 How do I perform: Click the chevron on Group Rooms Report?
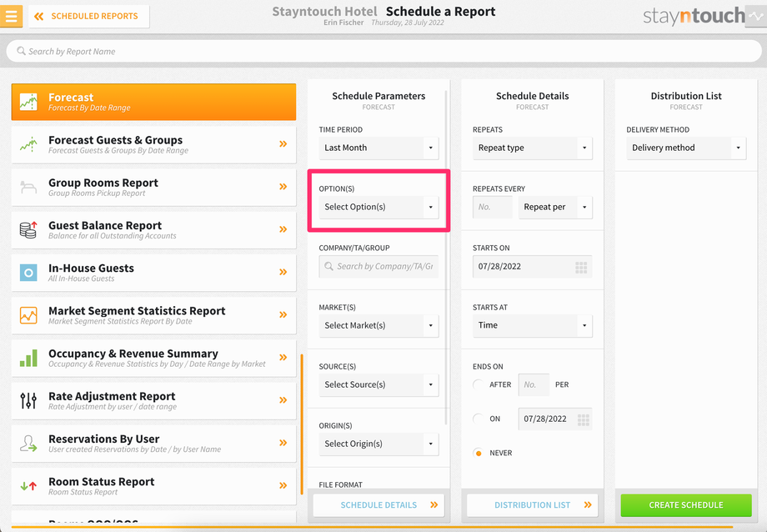[x=283, y=187]
